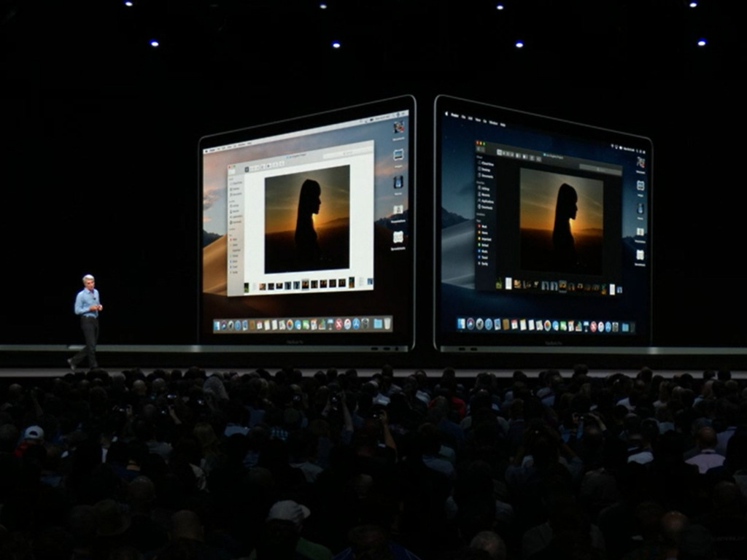
Task: Open the Documents stack on the light-mode desktop
Action: (399, 127)
